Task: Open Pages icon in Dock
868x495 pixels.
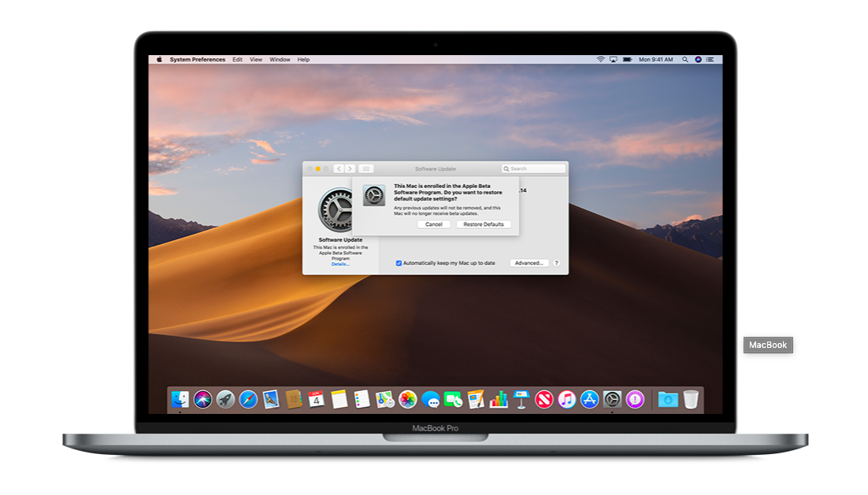Action: (476, 399)
